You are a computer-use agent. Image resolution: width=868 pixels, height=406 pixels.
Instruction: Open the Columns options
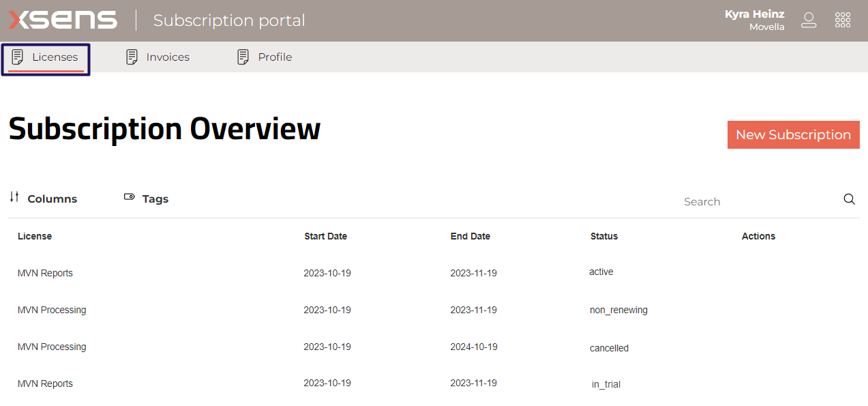click(52, 198)
